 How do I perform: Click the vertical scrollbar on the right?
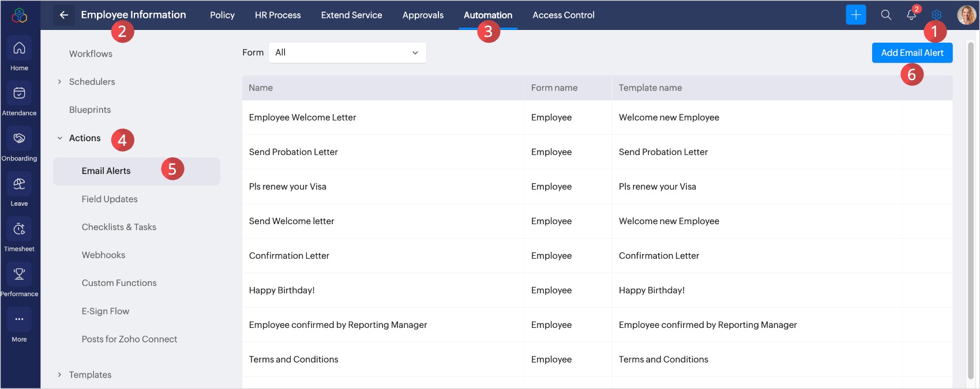[970, 207]
